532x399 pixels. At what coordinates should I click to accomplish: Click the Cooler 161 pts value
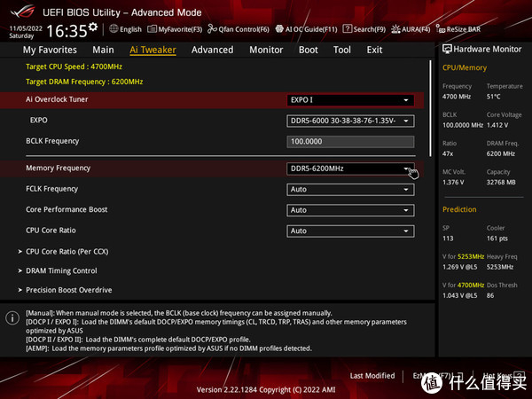coord(497,239)
